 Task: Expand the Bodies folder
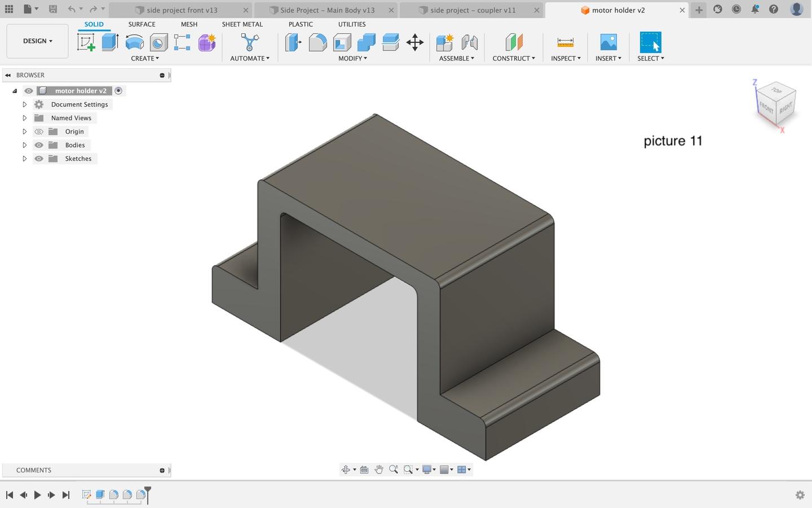tap(24, 145)
